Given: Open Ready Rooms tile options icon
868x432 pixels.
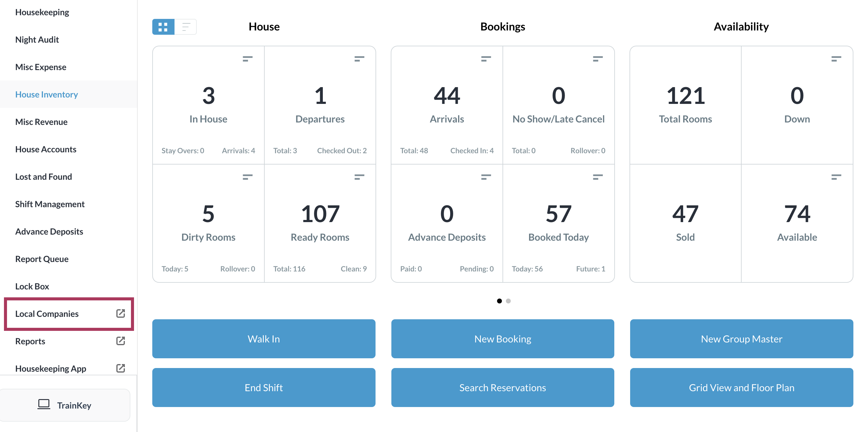Looking at the screenshot, I should click(359, 177).
